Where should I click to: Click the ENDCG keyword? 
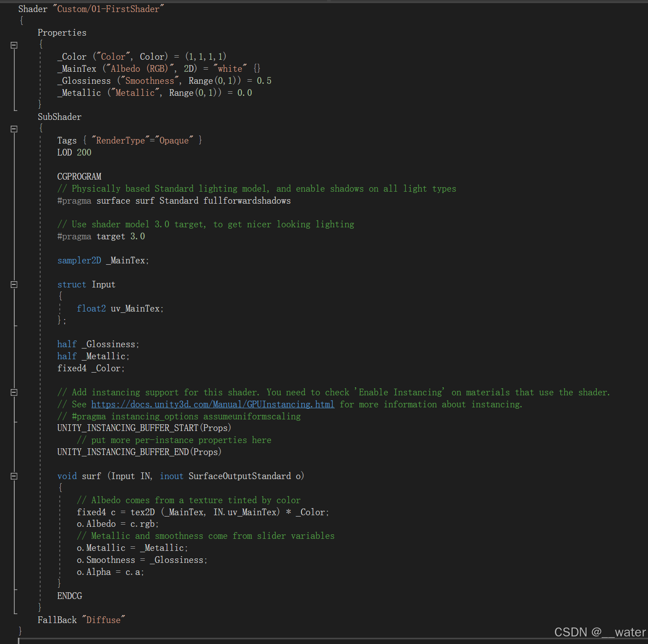tap(70, 596)
